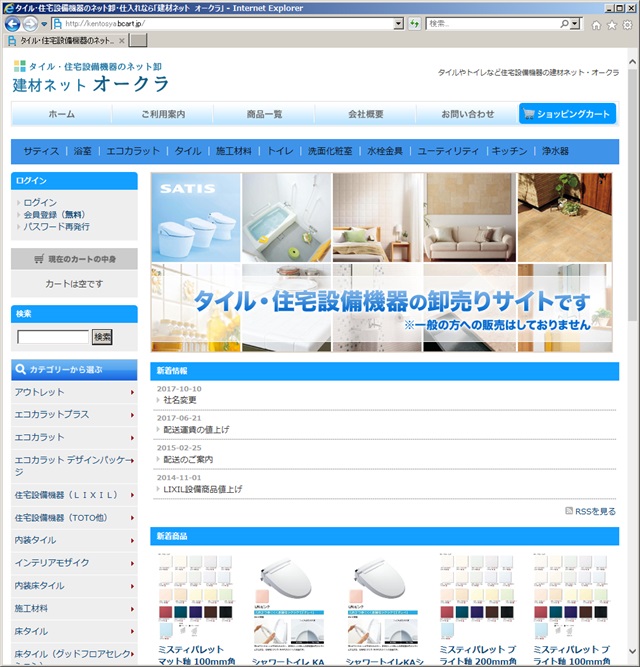Select キッチン in the blue category bar

pos(509,151)
